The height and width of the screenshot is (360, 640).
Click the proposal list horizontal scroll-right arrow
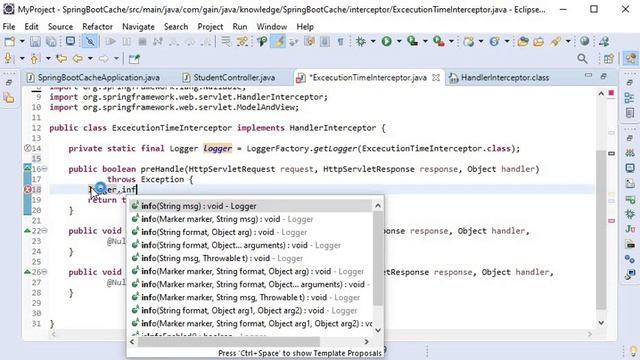click(x=367, y=342)
